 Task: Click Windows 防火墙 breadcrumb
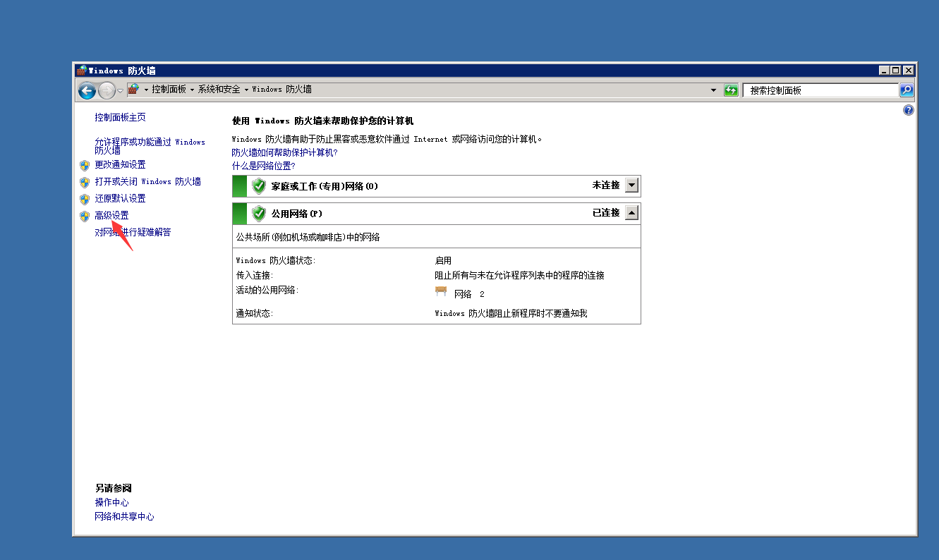(x=281, y=90)
